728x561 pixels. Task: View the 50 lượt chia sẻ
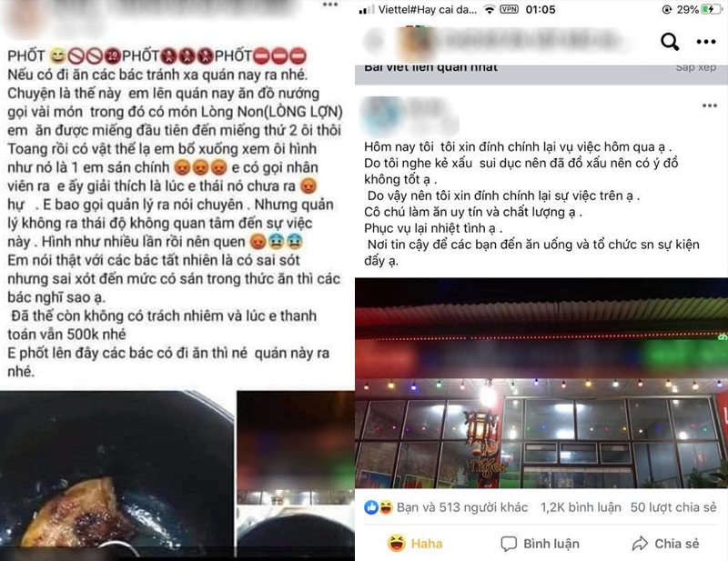point(673,507)
